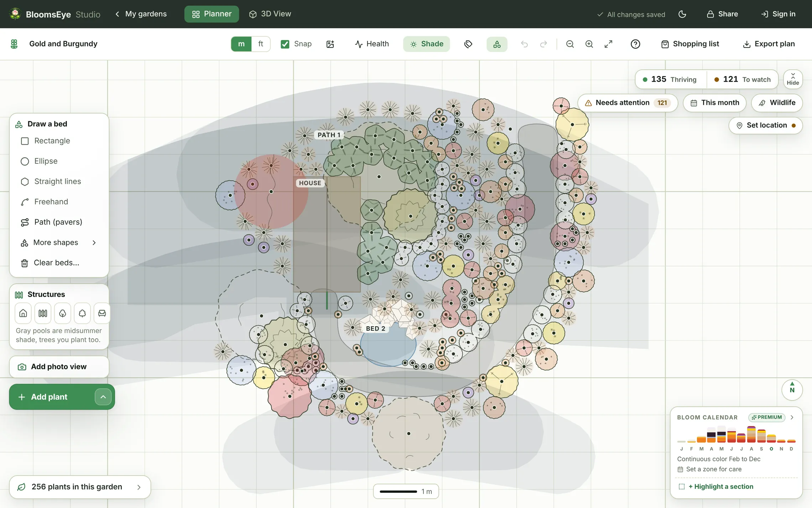Click the add background image icon
This screenshot has width=812, height=508.
[x=330, y=44]
